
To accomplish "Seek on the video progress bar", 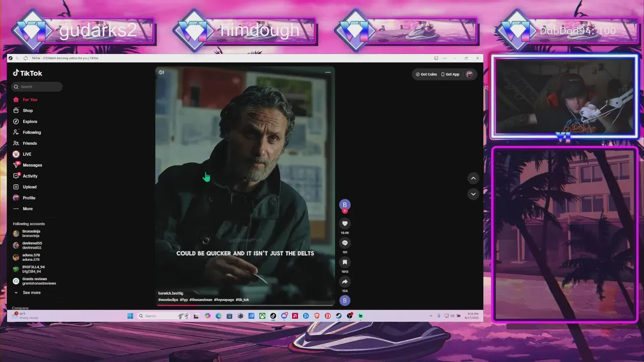I will tap(245, 305).
